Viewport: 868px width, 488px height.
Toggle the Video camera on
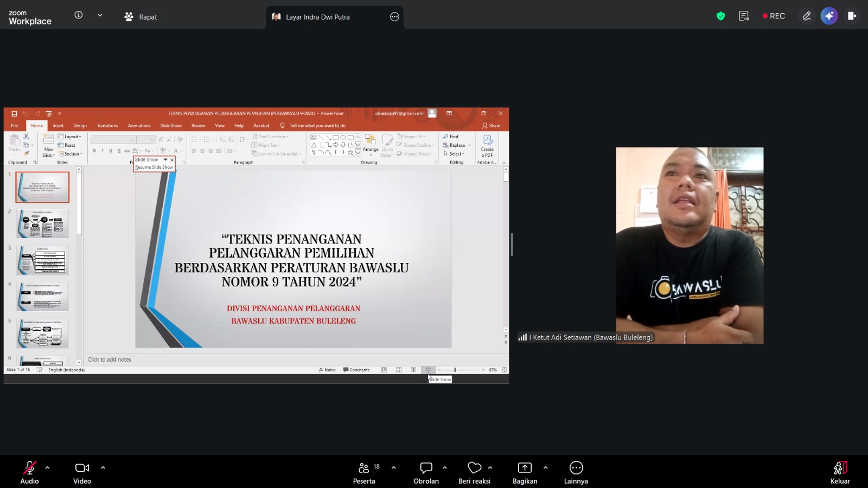coord(82,472)
